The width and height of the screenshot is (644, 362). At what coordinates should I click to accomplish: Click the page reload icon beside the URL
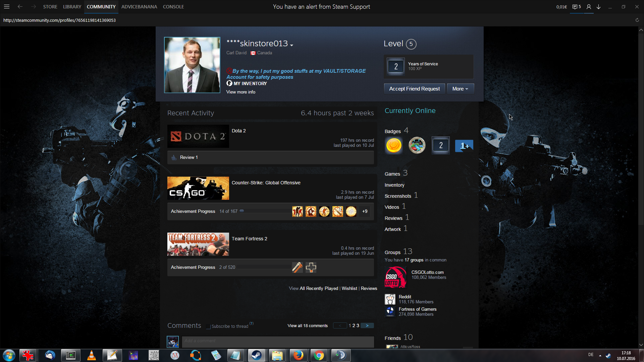(637, 20)
